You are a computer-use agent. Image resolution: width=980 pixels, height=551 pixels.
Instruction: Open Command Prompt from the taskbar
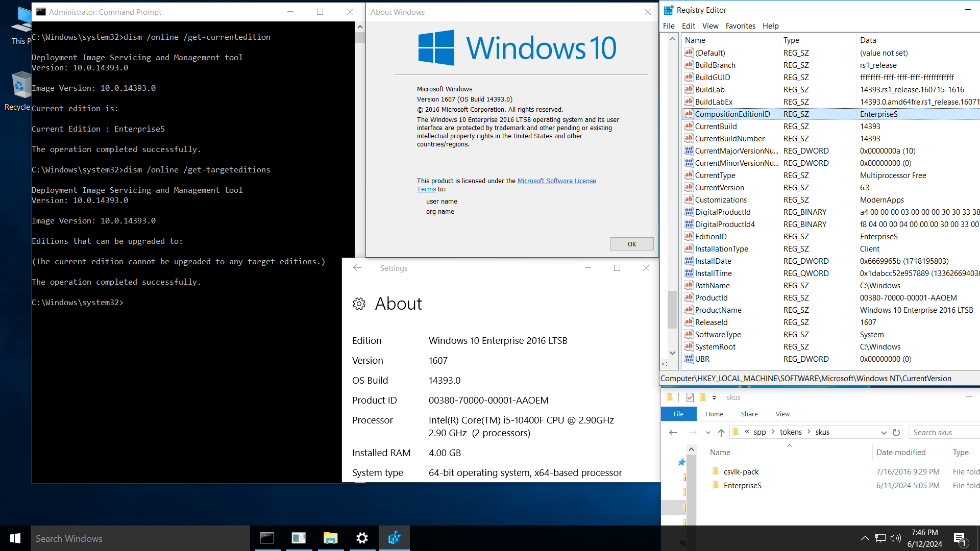pos(267,538)
